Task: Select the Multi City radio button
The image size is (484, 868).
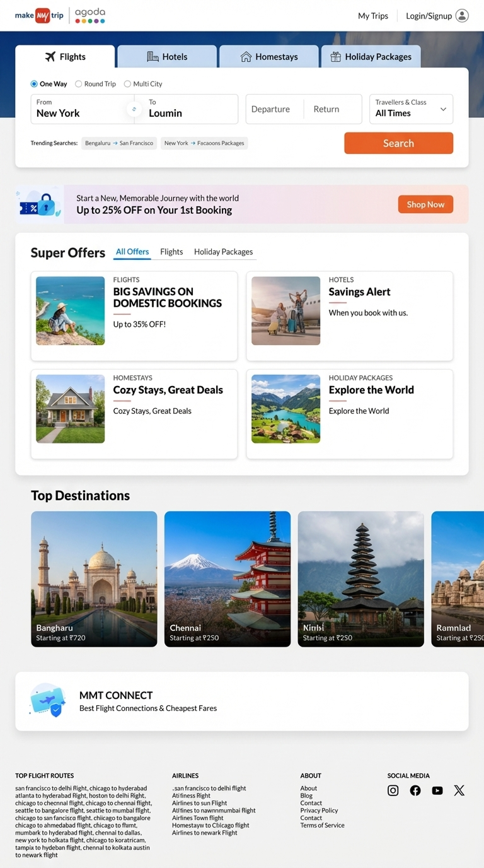Action: pos(127,84)
